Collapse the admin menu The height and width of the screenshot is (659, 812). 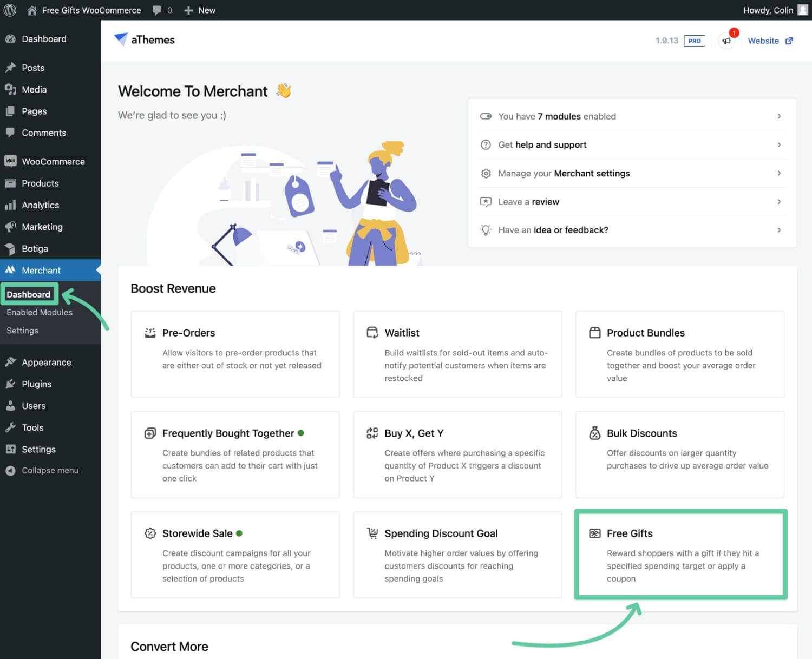click(x=50, y=471)
